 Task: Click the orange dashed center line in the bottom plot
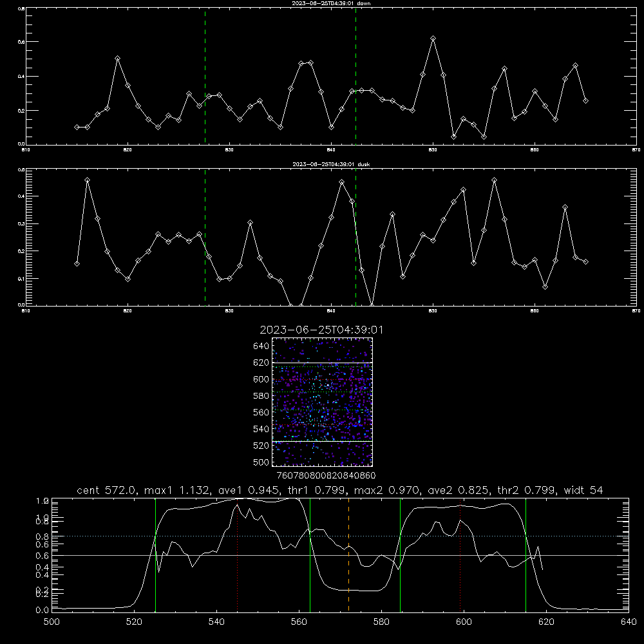348,555
